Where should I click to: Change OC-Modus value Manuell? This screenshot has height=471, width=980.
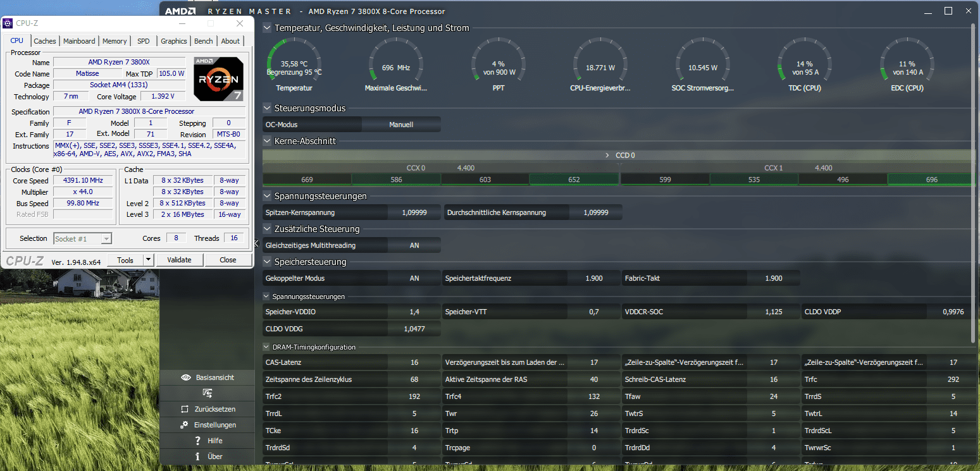(401, 125)
